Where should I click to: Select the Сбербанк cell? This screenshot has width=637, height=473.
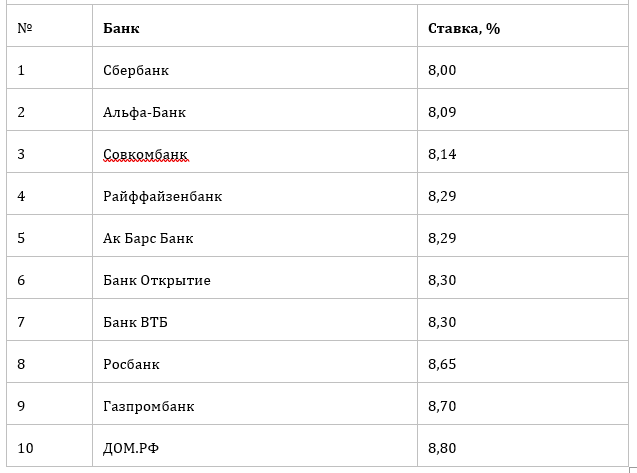(136, 70)
